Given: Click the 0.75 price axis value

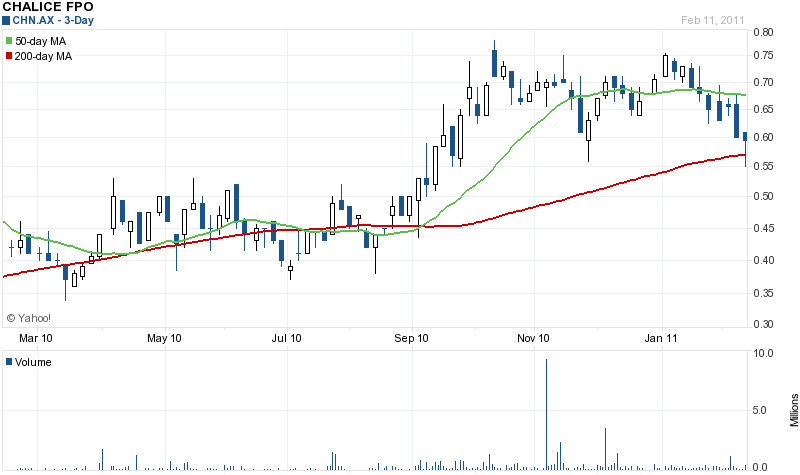Looking at the screenshot, I should pos(763,55).
